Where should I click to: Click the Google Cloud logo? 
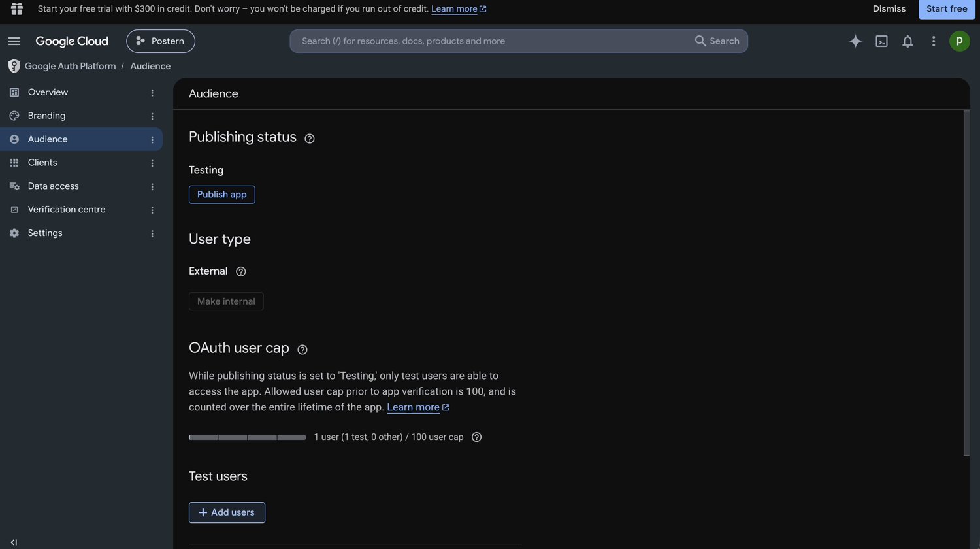point(72,41)
